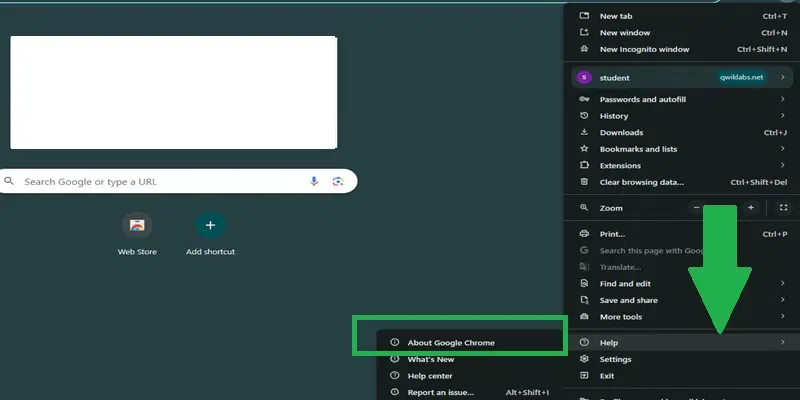Click the qwiklabs.net profile badge
The width and height of the screenshot is (800, 400).
tap(741, 78)
